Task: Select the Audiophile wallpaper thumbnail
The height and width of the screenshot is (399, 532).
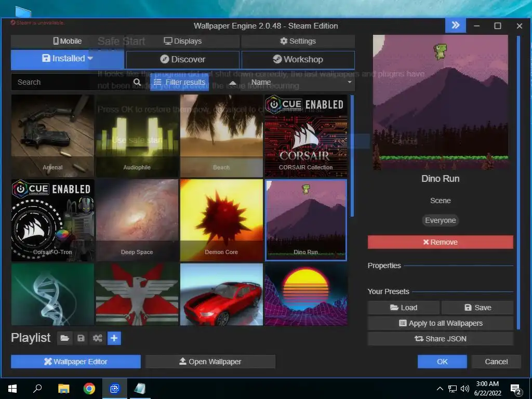Action: click(137, 136)
